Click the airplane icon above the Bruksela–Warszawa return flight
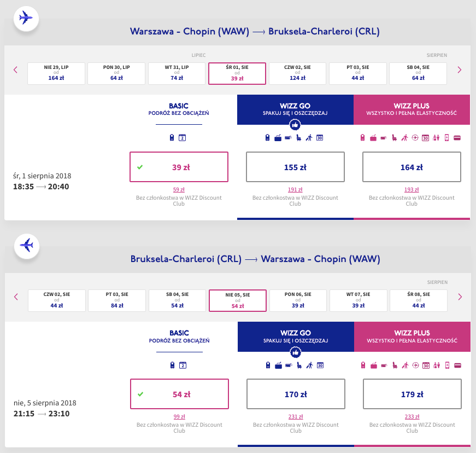The height and width of the screenshot is (453, 476). click(x=26, y=246)
